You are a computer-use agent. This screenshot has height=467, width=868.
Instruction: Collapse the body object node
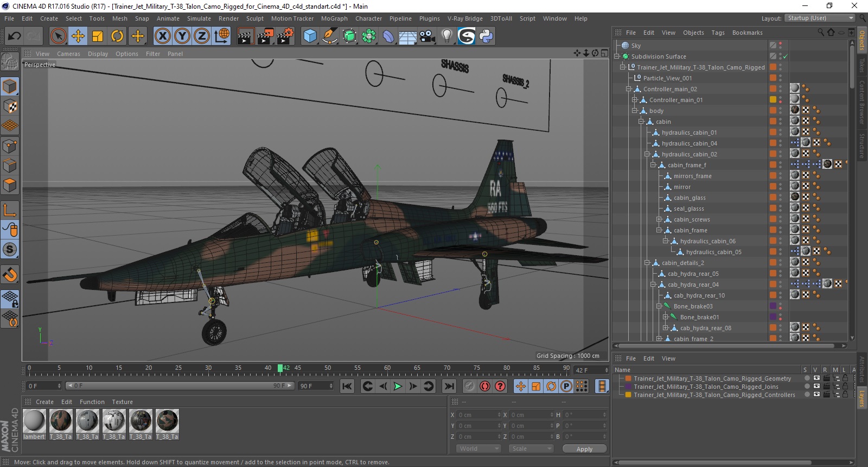[x=635, y=111]
